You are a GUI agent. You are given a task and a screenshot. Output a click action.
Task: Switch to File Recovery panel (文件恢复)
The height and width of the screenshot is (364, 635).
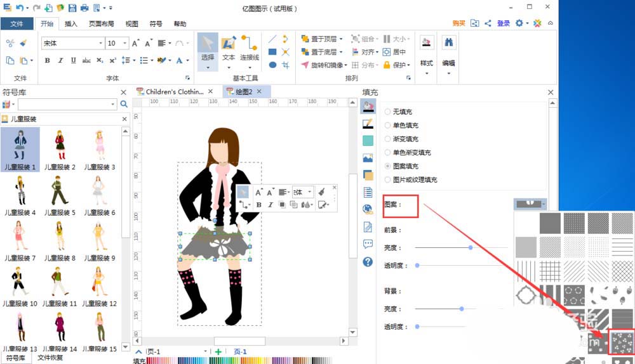[x=50, y=358]
